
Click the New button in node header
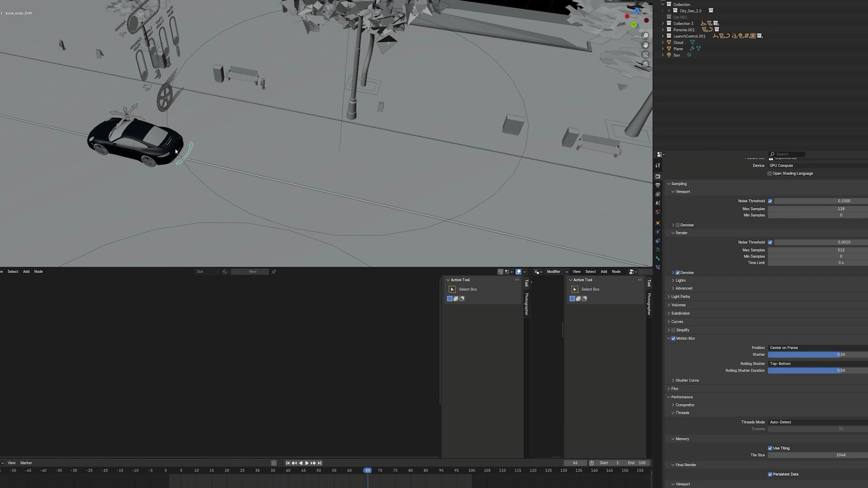(x=252, y=272)
